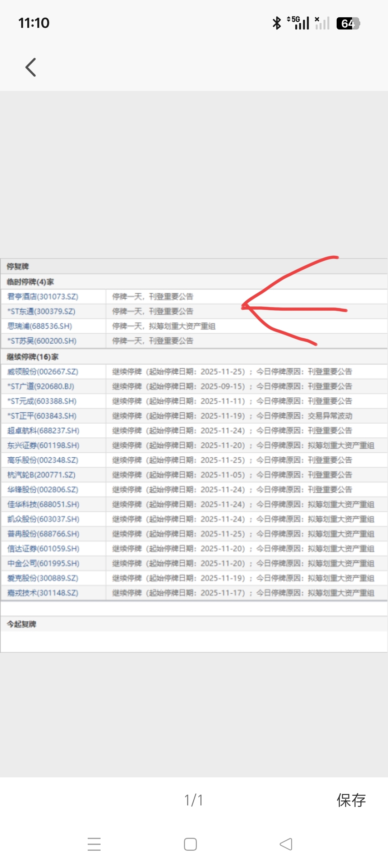
Task: Tap the 保存 save button
Action: click(x=351, y=800)
